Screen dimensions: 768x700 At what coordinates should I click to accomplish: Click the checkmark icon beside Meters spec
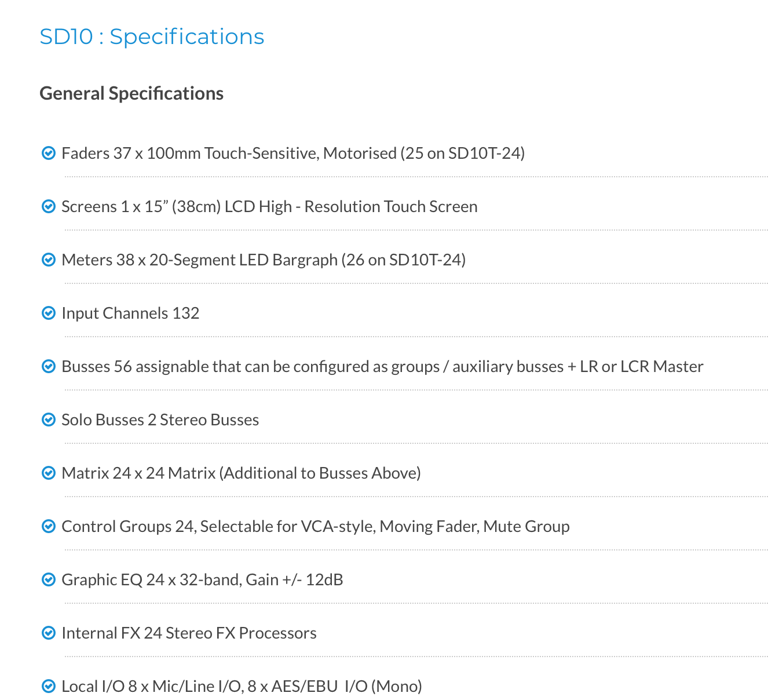(x=49, y=260)
